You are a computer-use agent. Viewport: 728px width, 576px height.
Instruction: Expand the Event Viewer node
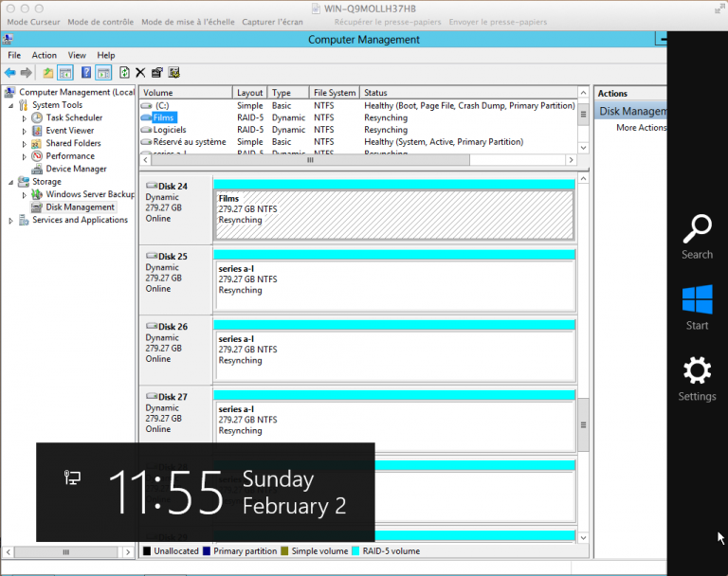pos(24,132)
